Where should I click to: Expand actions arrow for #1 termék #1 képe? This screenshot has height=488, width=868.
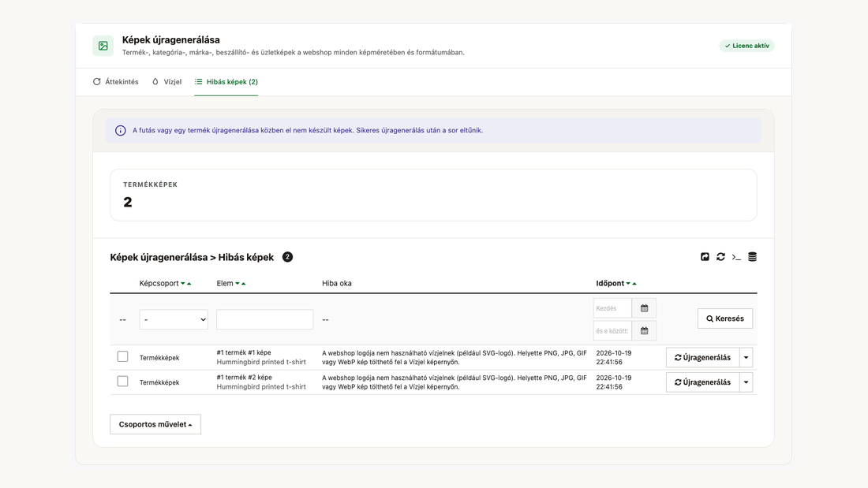point(746,357)
